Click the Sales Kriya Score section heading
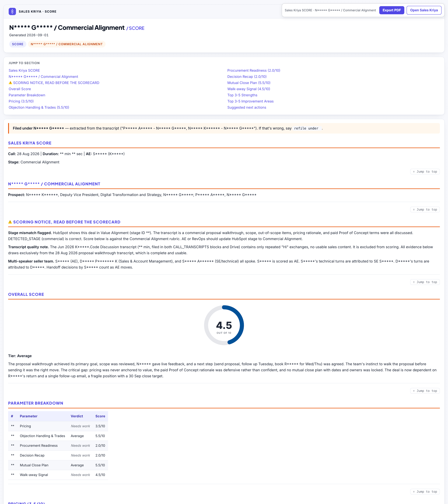Image resolution: width=448 pixels, height=504 pixels. [30, 143]
